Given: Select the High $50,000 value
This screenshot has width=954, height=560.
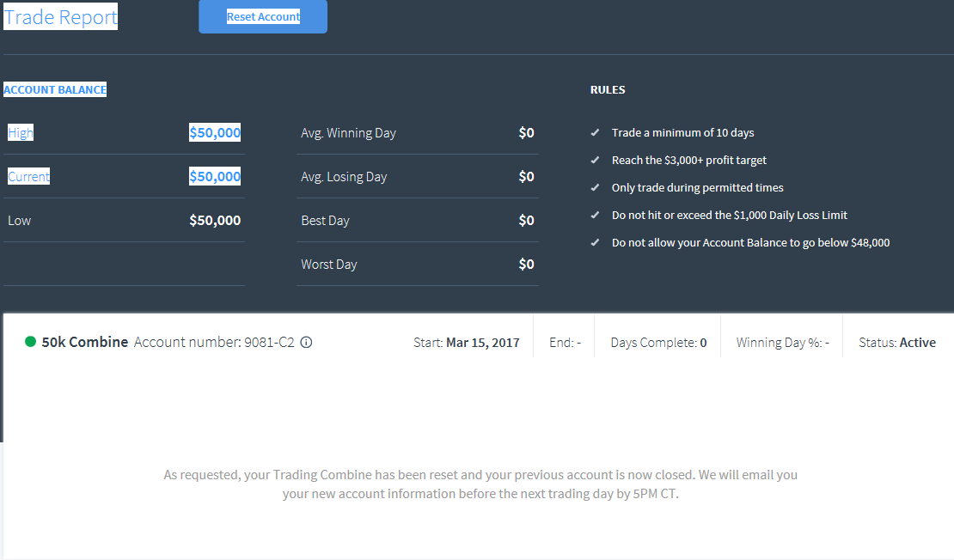Looking at the screenshot, I should pyautogui.click(x=215, y=132).
